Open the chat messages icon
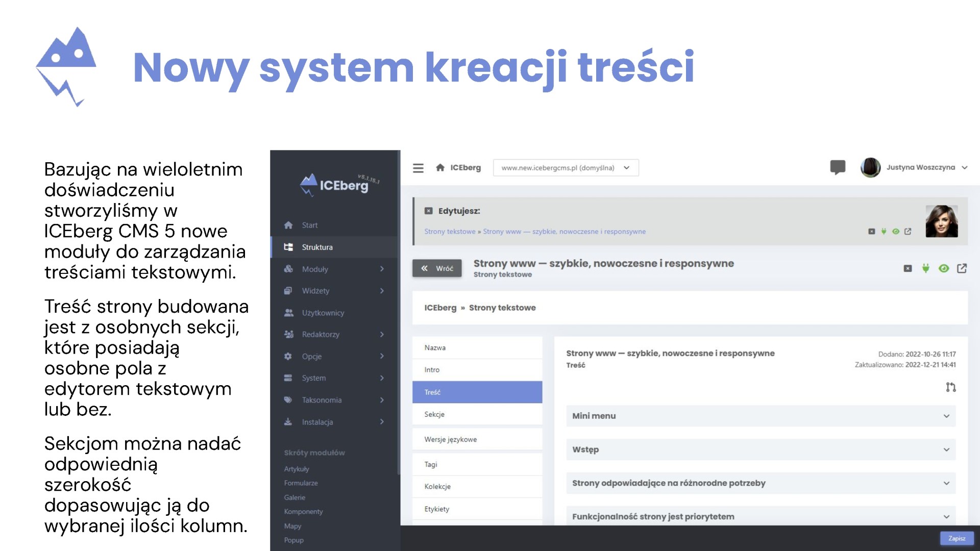 coord(838,167)
